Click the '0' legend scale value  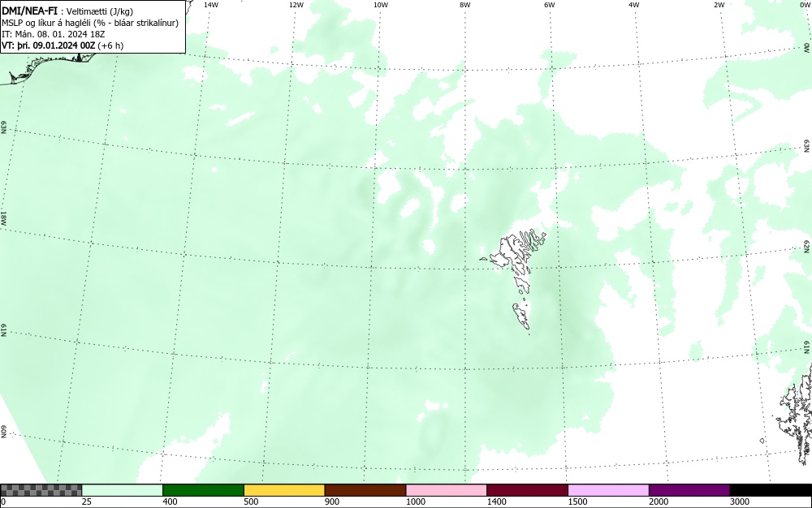click(x=3, y=502)
